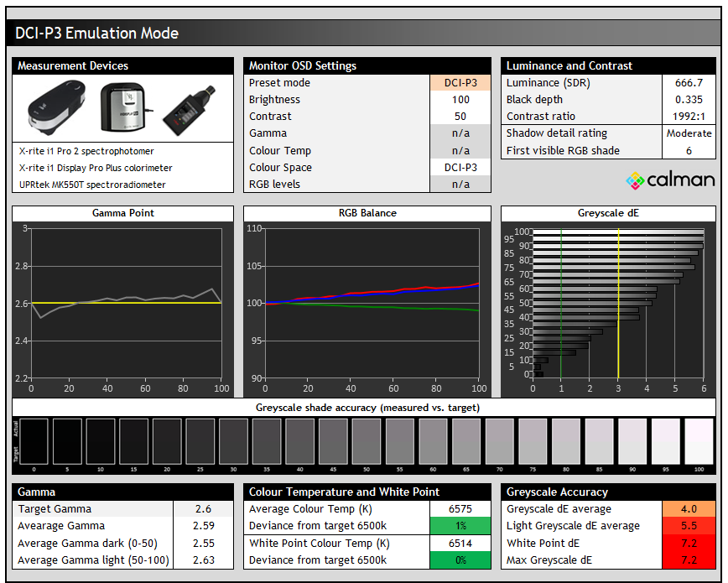Image resolution: width=728 pixels, height=583 pixels.
Task: Click the i1 Display Pro Plus colorimeter image
Action: [x=125, y=107]
